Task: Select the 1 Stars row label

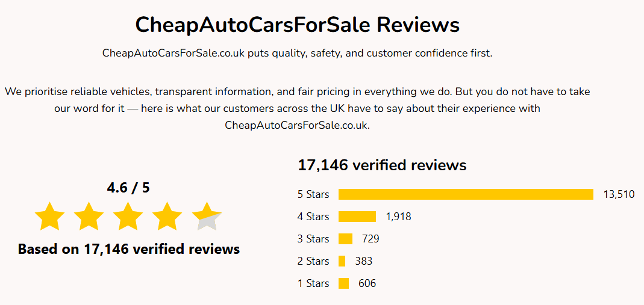Action: (x=313, y=283)
